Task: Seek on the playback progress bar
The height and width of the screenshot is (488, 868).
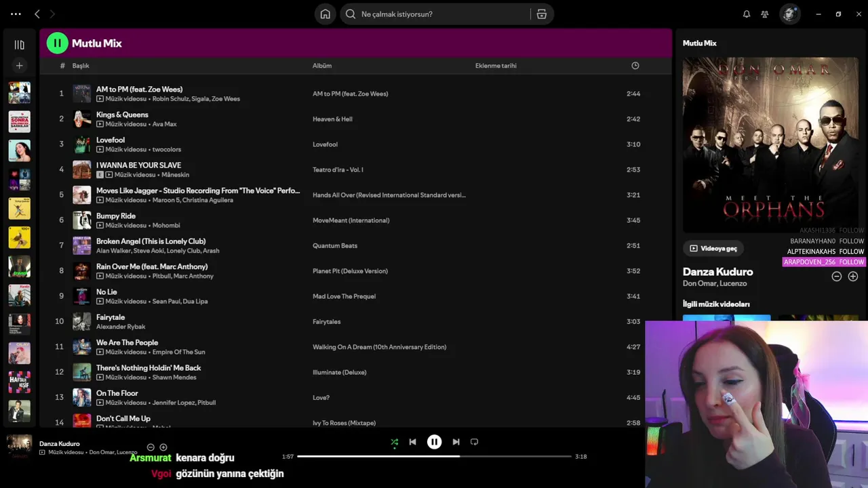Action: tap(434, 456)
